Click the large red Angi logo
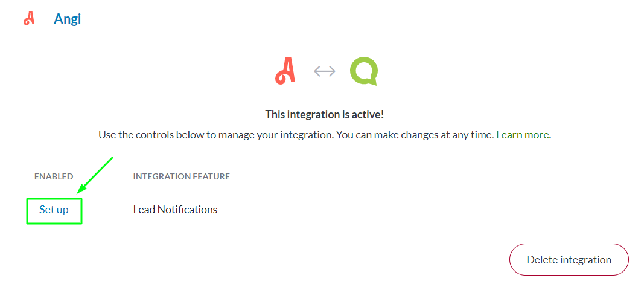The image size is (644, 284). [285, 72]
